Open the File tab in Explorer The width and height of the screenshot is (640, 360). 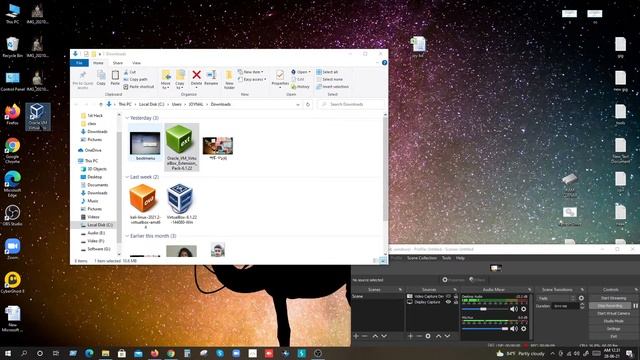click(x=79, y=63)
